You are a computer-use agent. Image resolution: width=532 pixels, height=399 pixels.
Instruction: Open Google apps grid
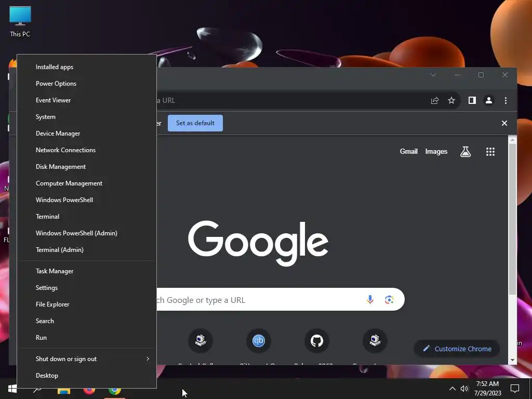pos(490,152)
